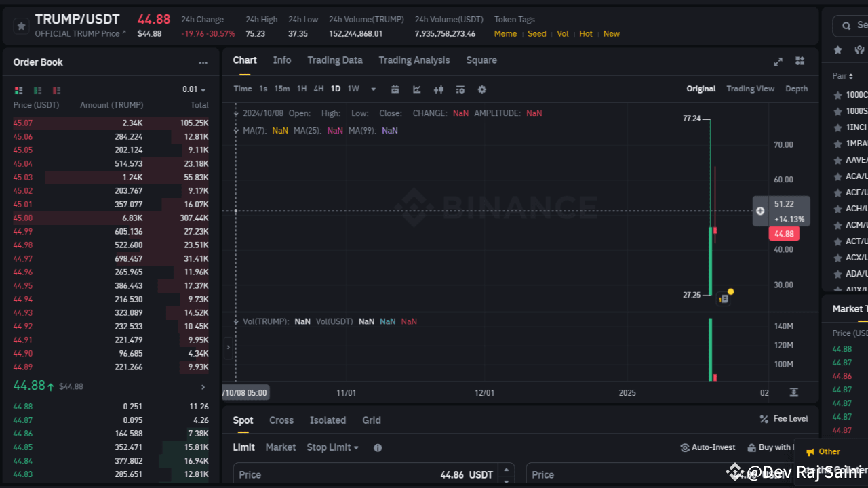Open Order Book options via ellipsis button
The width and height of the screenshot is (868, 488).
point(203,62)
